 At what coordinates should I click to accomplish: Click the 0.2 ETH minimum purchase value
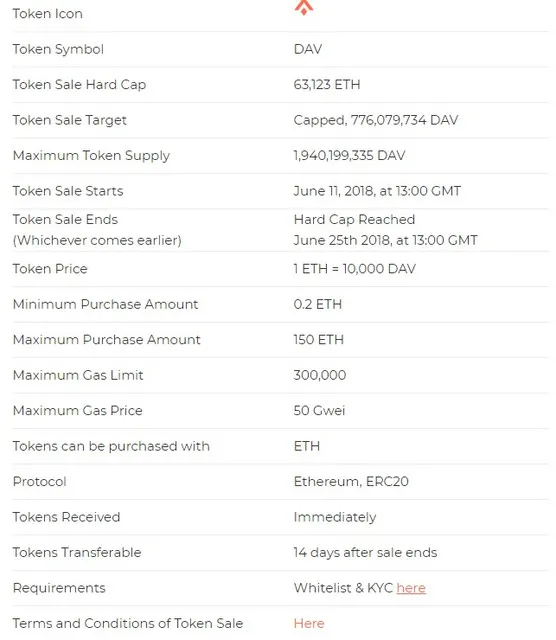click(318, 304)
